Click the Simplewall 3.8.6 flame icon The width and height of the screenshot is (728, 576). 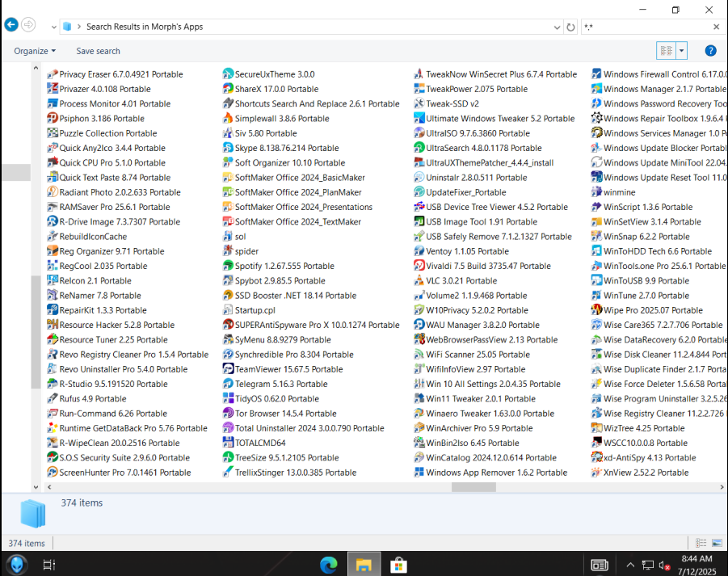(228, 119)
